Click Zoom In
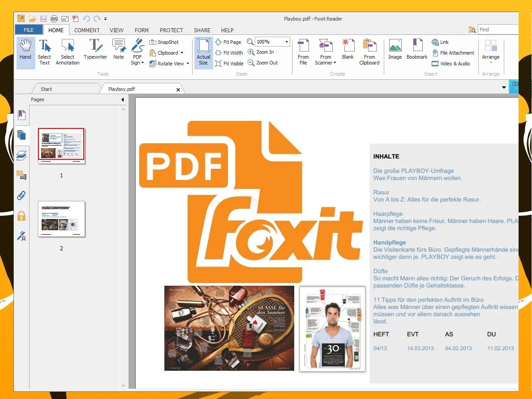 click(261, 52)
